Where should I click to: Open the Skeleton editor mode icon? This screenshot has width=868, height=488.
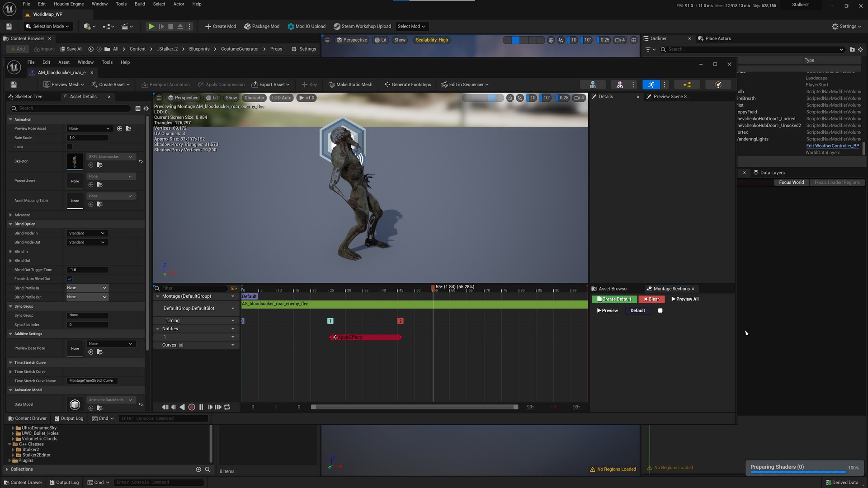(x=593, y=84)
